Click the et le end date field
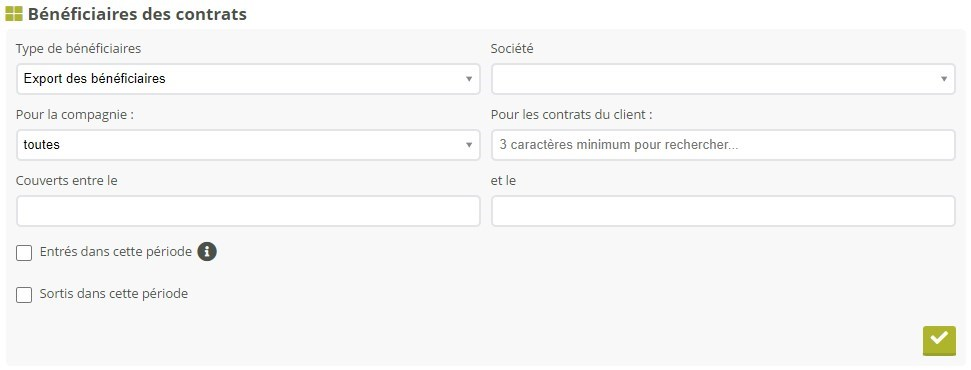Viewport: 971px width, 370px height. 723,211
